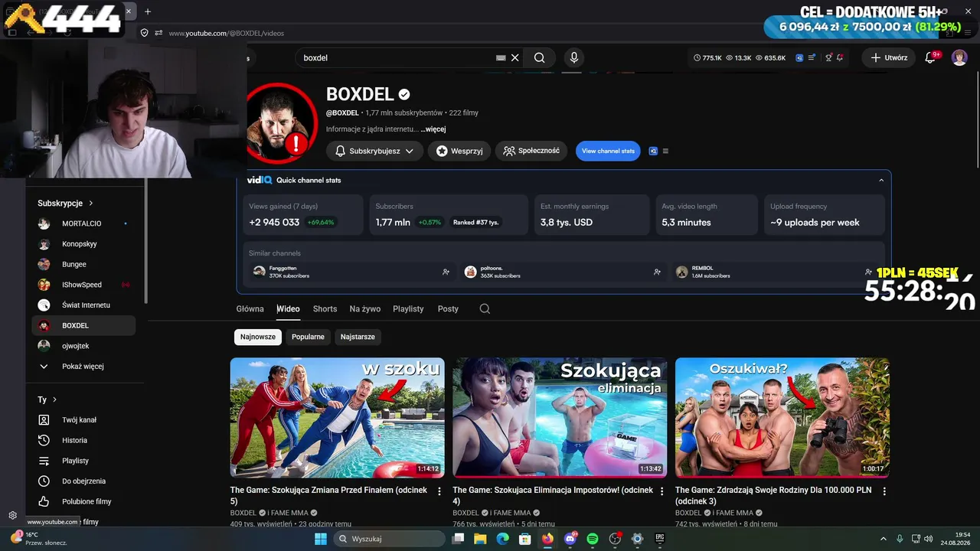Open options menu for episode 3 video
The height and width of the screenshot is (551, 980).
(884, 491)
